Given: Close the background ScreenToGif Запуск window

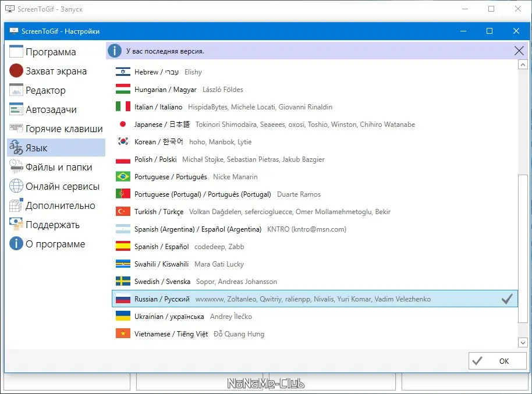Looking at the screenshot, I should pos(518,9).
